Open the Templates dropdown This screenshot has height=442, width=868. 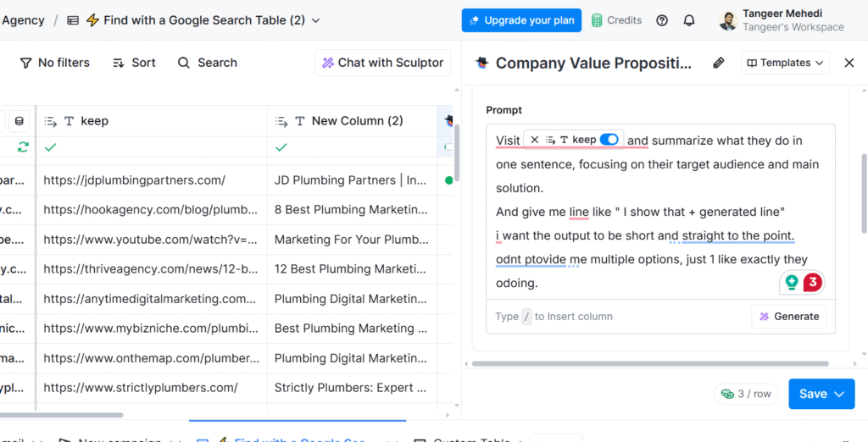point(785,63)
